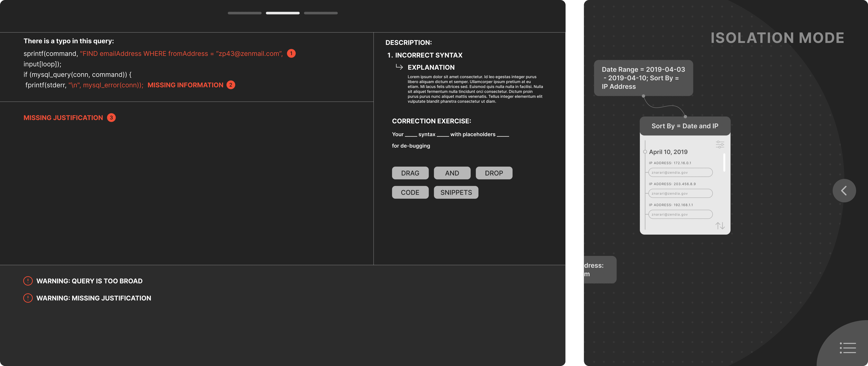Image resolution: width=868 pixels, height=366 pixels.
Task: Pick the CODE snippet chip
Action: [x=410, y=192]
